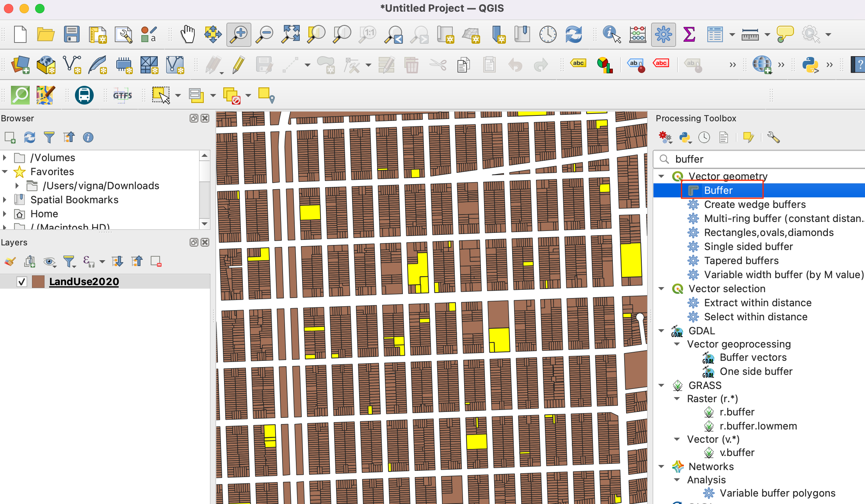
Task: Open Statistical Summary sigma icon
Action: point(689,34)
